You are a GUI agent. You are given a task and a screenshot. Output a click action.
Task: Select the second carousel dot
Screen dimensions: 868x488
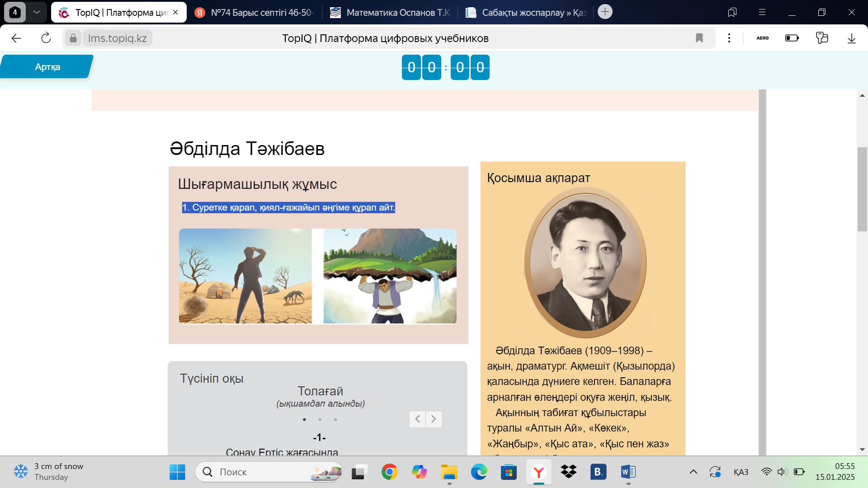[320, 420]
